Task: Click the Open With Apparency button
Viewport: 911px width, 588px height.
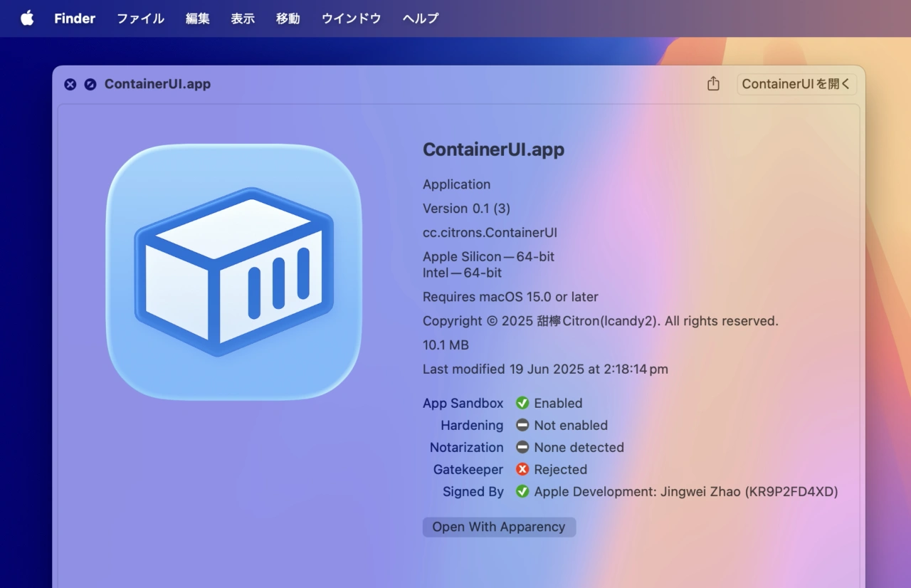Action: point(499,527)
